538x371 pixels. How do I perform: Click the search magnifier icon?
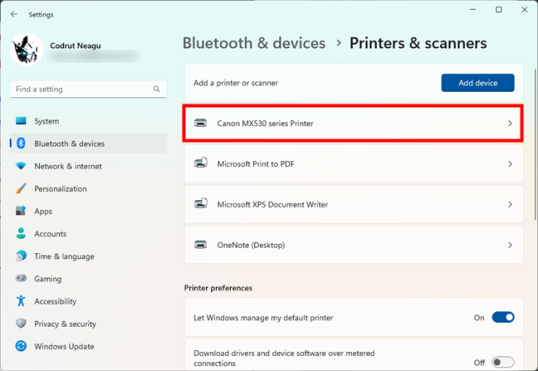tap(156, 89)
